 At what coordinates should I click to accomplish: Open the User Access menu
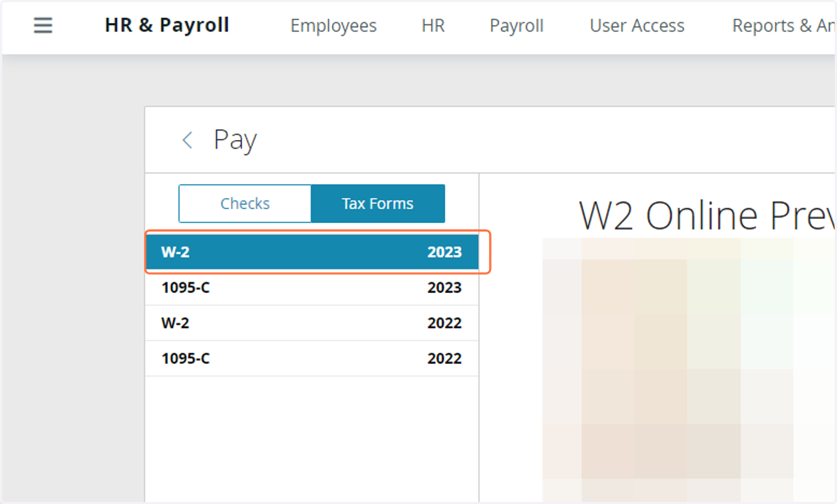pos(637,26)
